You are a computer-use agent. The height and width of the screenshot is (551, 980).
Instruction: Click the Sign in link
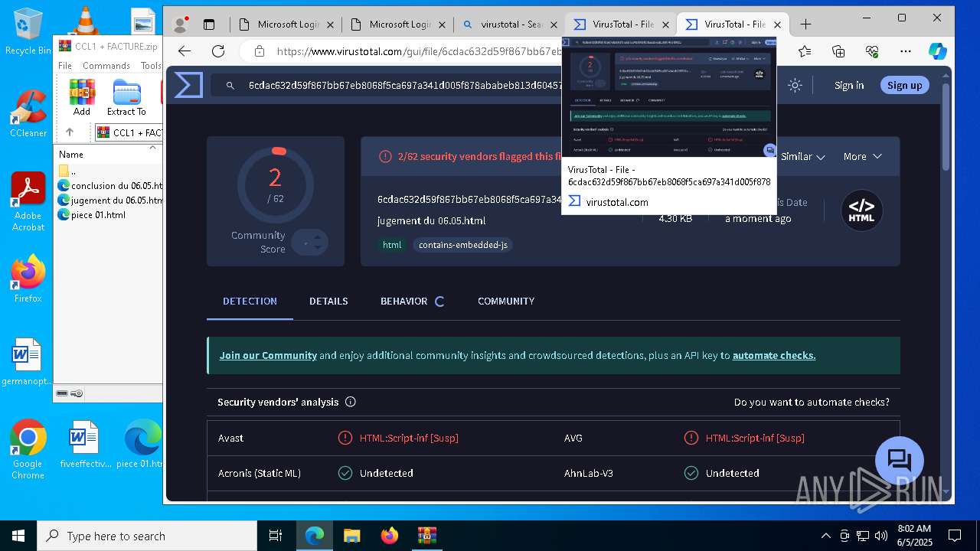(x=849, y=85)
